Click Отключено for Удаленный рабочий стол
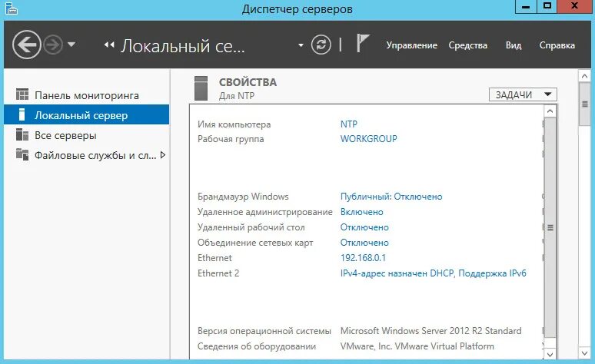 tap(364, 227)
